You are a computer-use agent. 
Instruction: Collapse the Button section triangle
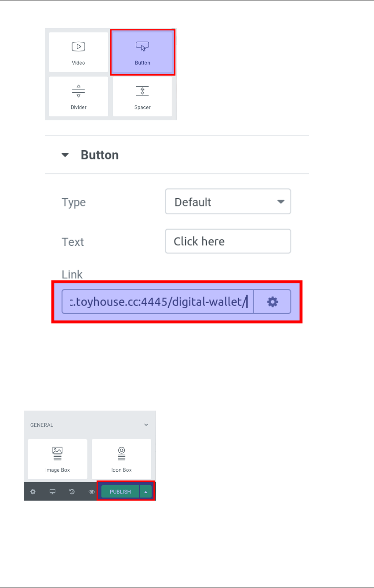click(65, 155)
